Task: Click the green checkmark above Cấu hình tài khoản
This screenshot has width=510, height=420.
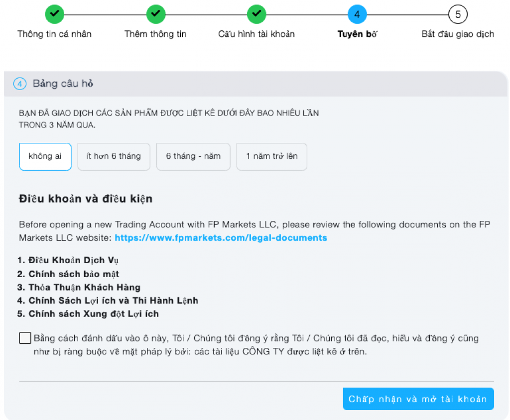Action: (x=256, y=14)
